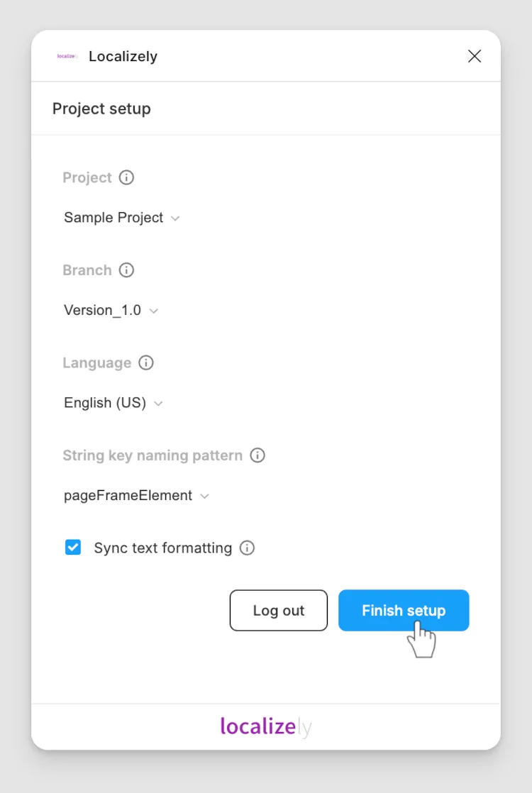Open info for String key naming pattern
532x793 pixels.
[x=257, y=455]
